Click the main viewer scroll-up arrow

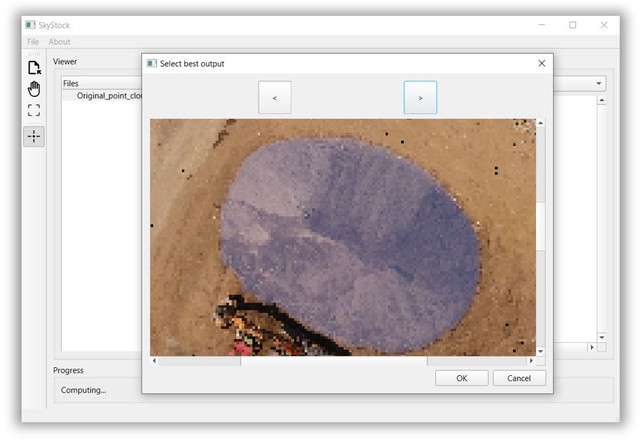(602, 100)
